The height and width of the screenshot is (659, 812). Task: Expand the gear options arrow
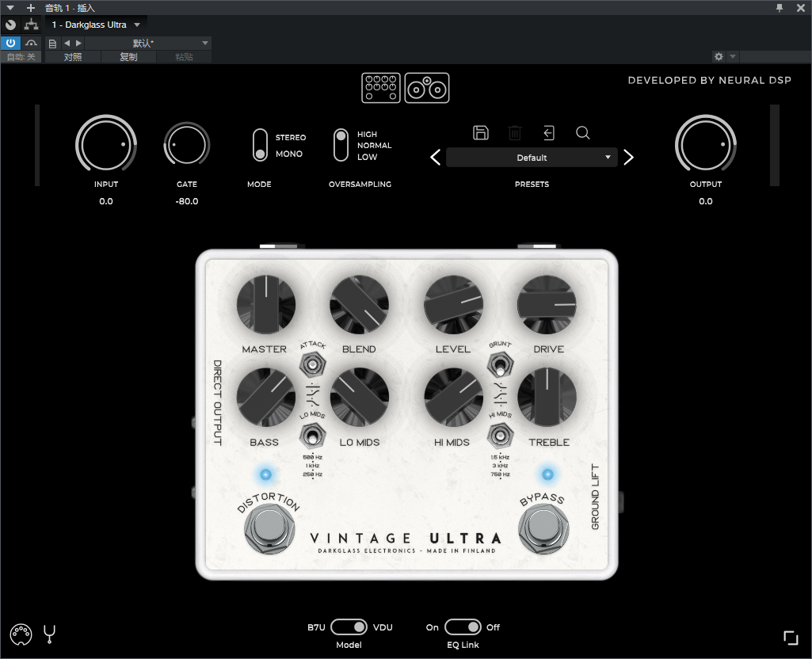point(732,56)
